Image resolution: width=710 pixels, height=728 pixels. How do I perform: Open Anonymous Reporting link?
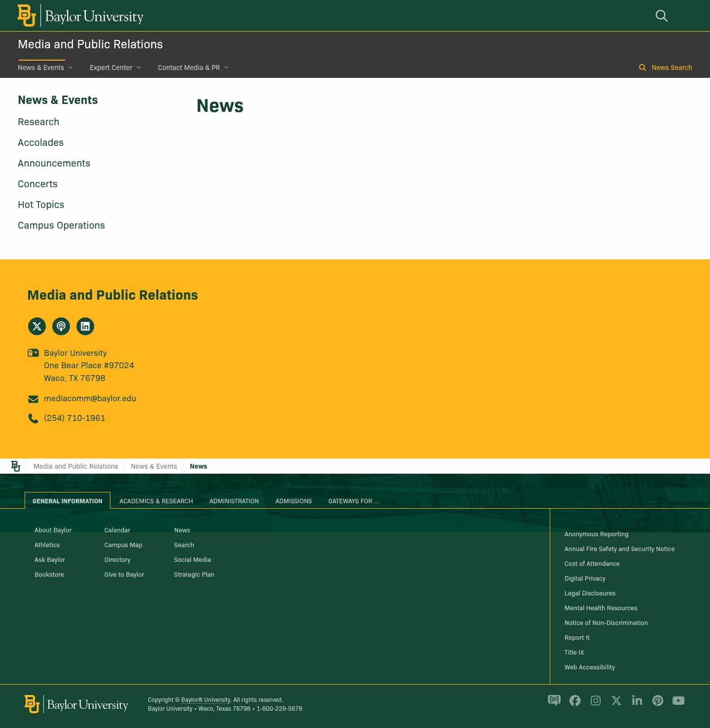pos(597,534)
